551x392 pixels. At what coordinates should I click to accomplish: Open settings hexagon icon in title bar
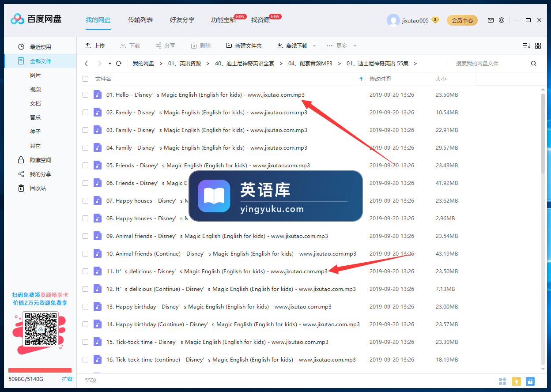pyautogui.click(x=502, y=20)
